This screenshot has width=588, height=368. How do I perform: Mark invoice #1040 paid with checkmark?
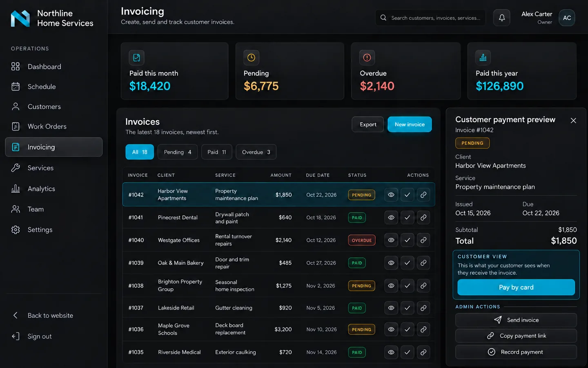[407, 240]
